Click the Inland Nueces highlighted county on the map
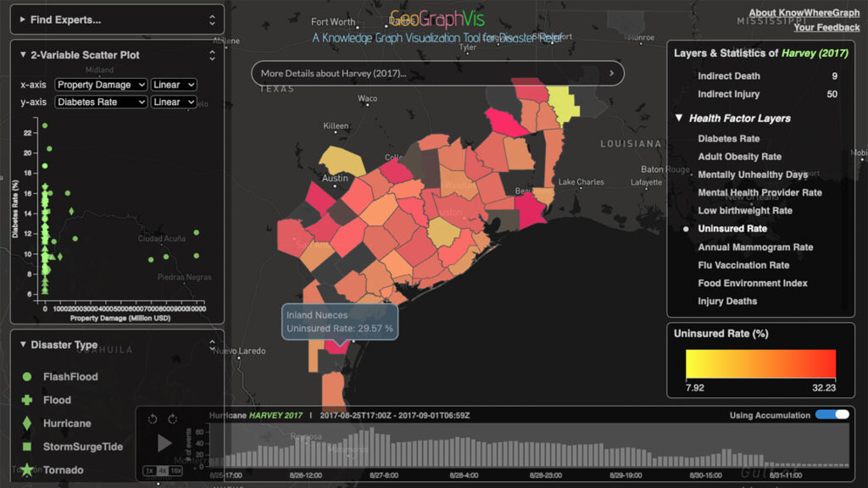Viewport: 868px width, 488px height. point(336,347)
